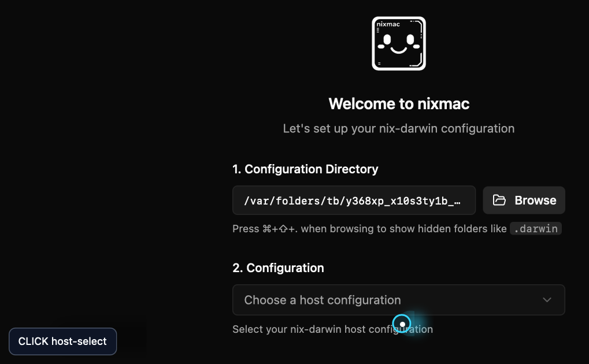Screen dimensions: 589x364
Task: Select the Choose a host configuration placeholder text
Action: point(323,300)
